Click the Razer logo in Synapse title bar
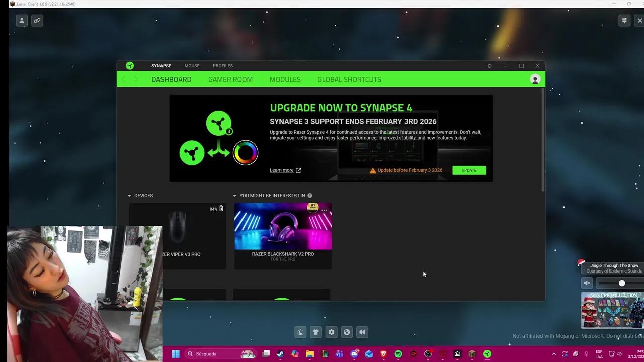Image resolution: width=644 pixels, height=362 pixels. click(130, 66)
